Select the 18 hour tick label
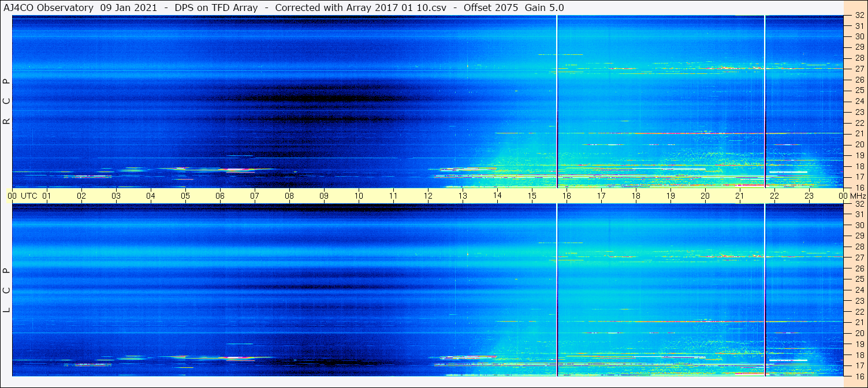 pyautogui.click(x=636, y=196)
